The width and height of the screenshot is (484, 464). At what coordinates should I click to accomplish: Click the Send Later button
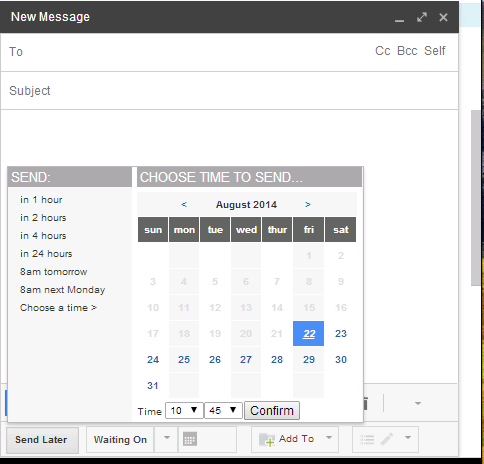41,440
